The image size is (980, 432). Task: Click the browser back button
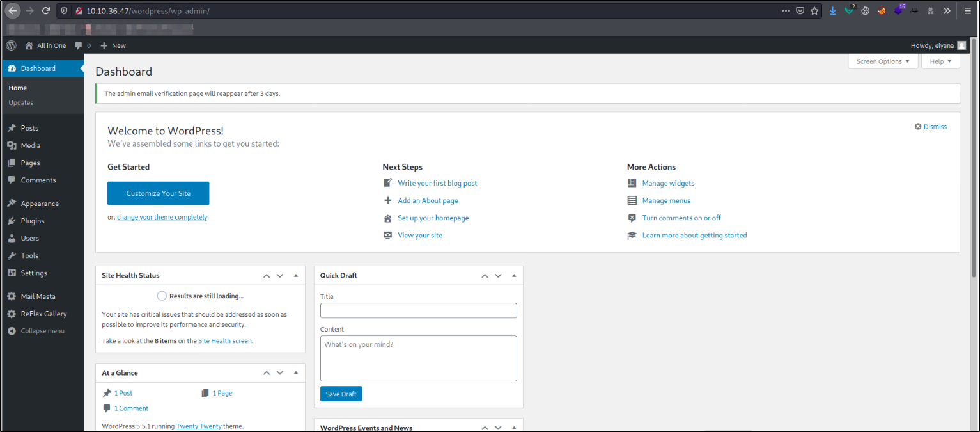pyautogui.click(x=12, y=11)
